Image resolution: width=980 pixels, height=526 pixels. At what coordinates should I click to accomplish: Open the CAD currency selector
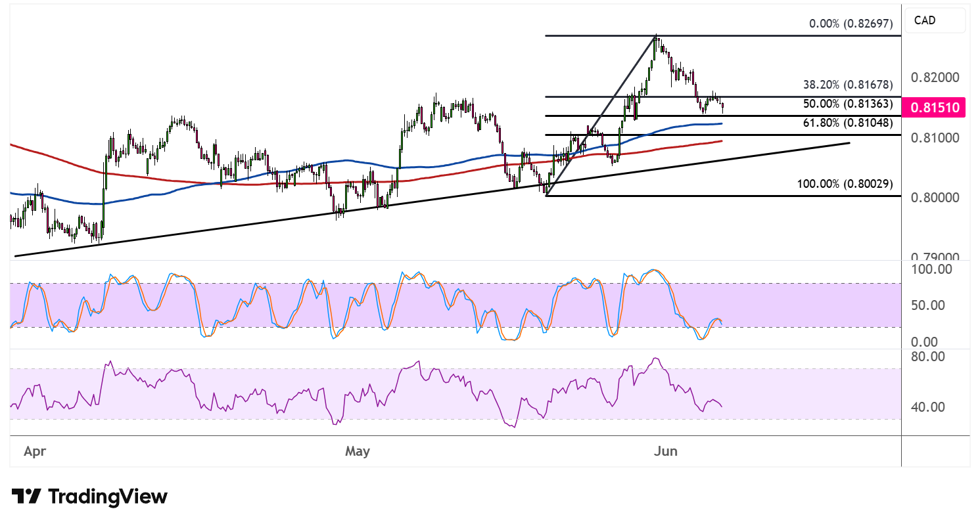click(935, 20)
